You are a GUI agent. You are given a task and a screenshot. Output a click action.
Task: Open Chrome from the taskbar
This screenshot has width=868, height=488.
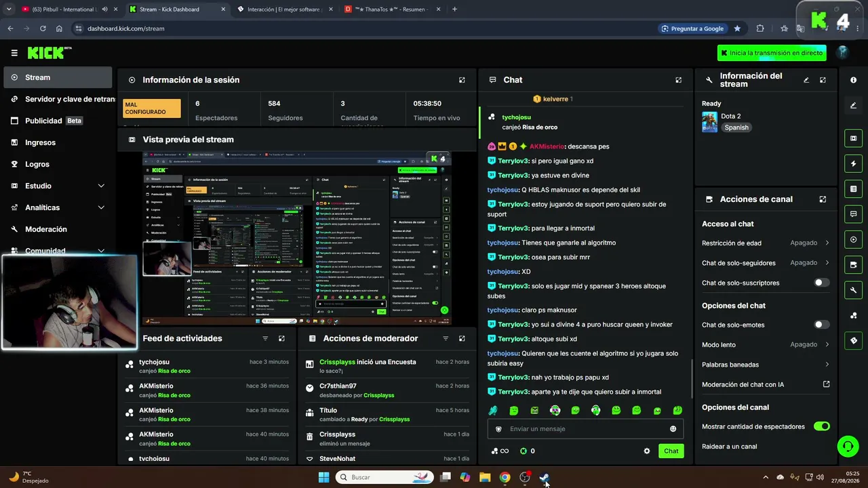point(505,477)
